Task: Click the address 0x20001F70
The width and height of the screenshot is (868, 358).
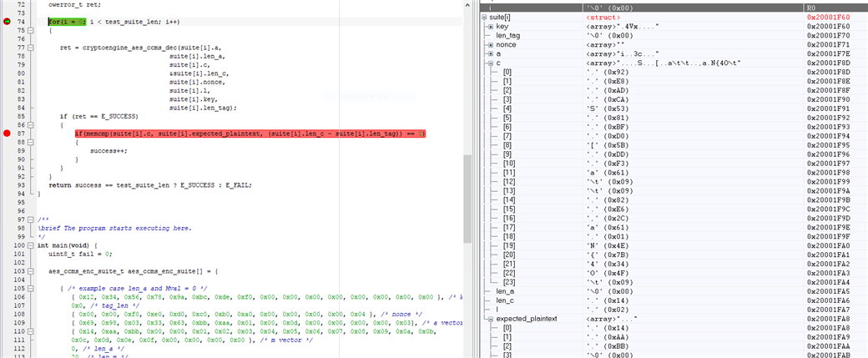Action: point(828,35)
